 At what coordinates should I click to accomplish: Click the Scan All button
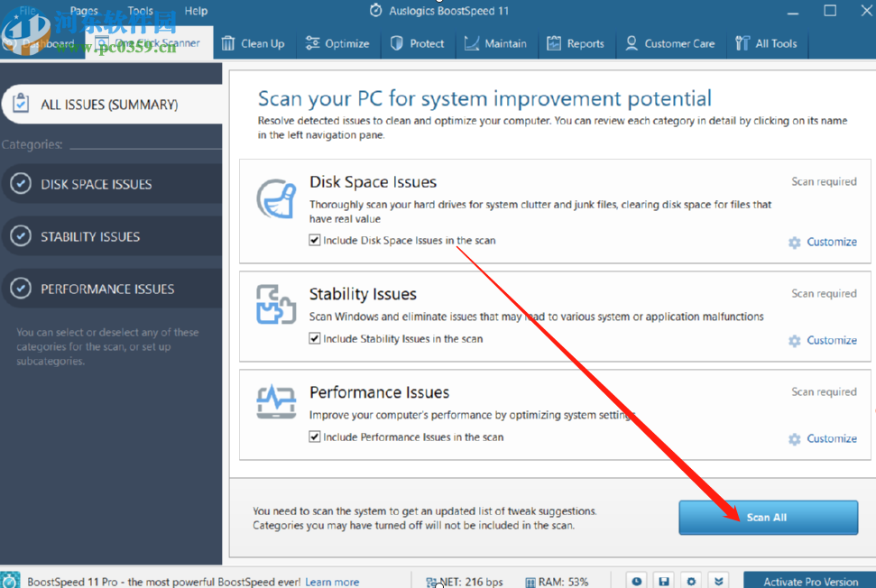768,518
